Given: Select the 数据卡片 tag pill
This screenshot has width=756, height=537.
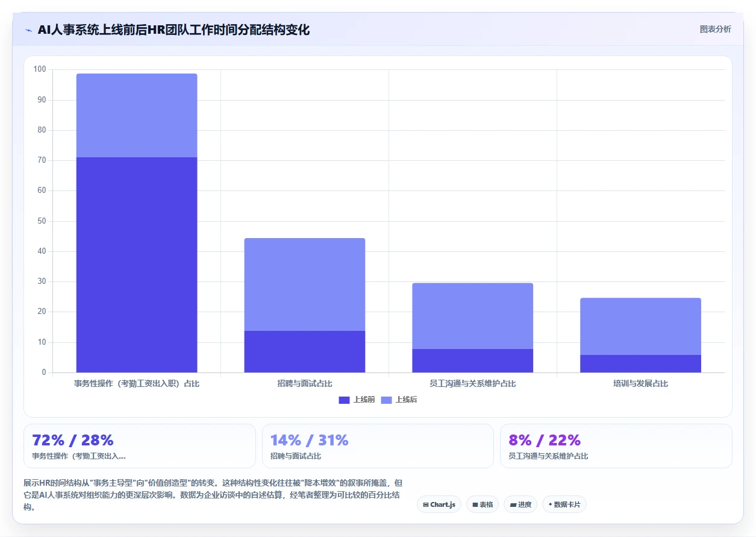Looking at the screenshot, I should [x=564, y=504].
